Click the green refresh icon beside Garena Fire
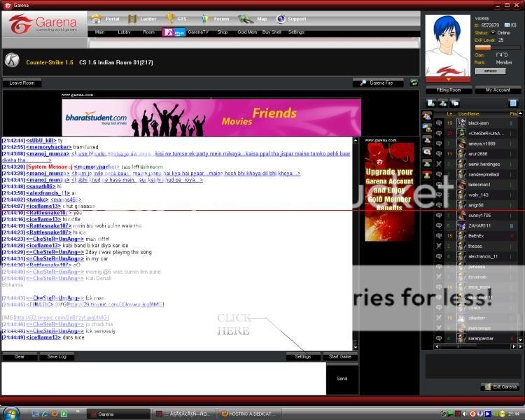The height and width of the screenshot is (420, 525). [x=414, y=83]
